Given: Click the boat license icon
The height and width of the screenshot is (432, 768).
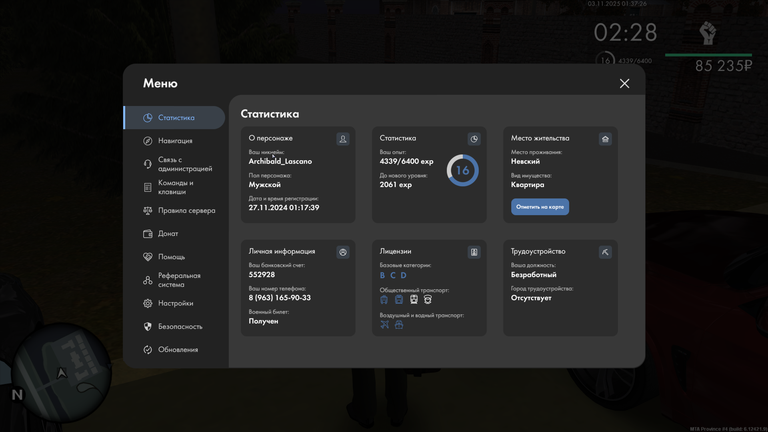Looking at the screenshot, I should click(x=399, y=324).
